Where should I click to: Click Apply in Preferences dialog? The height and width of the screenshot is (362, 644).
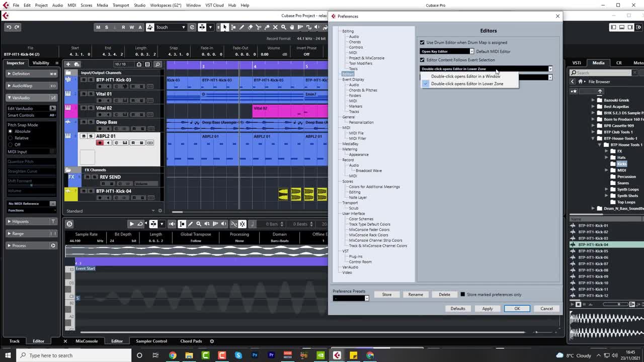488,309
